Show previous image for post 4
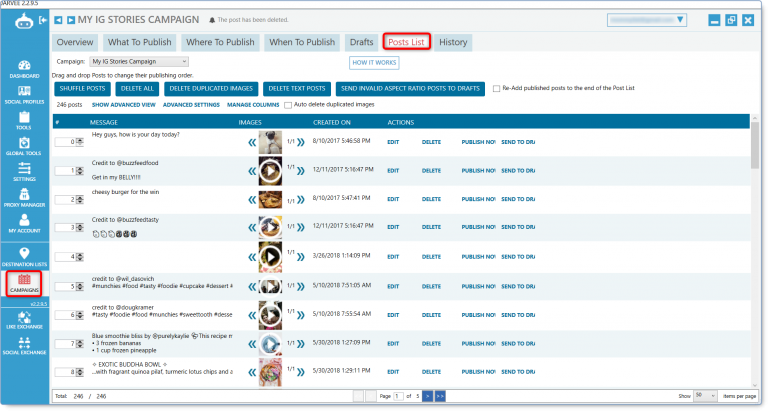Viewport: 768px width, 411px height. point(252,257)
